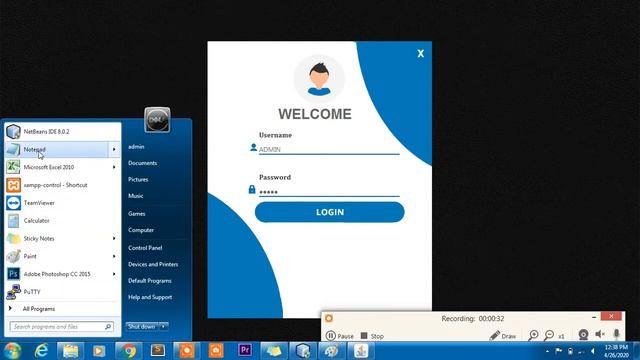640x360 pixels.
Task: Open Paint taskbar icon
Action: click(x=332, y=351)
